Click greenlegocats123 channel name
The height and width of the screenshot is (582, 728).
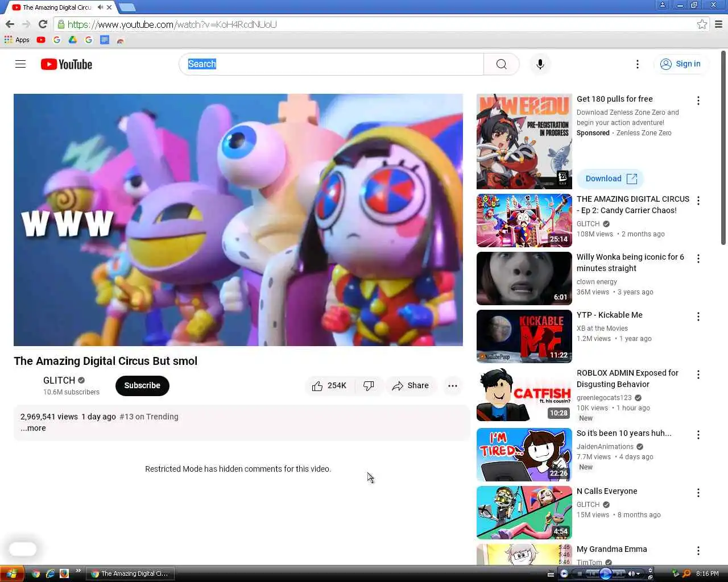pos(604,398)
